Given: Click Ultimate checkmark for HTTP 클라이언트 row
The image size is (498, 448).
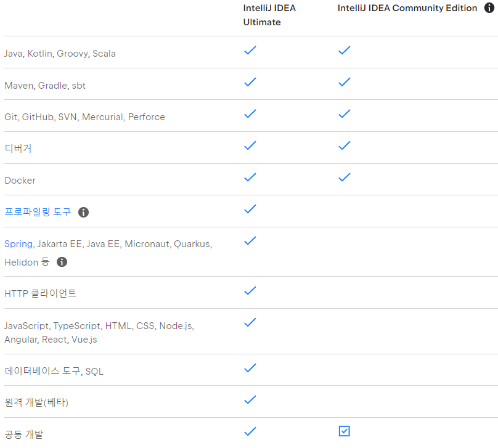Looking at the screenshot, I should [x=250, y=290].
